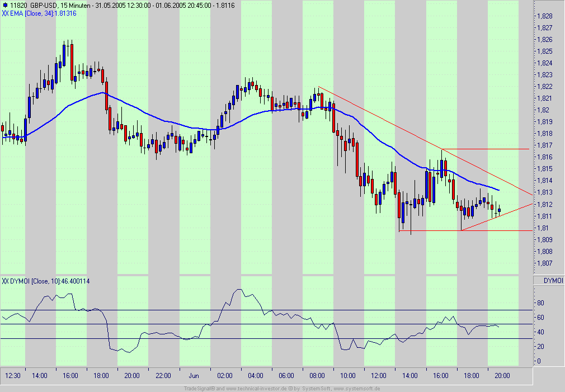The width and height of the screenshot is (565, 392).
Task: Click the 12:00 time axis label
Action: tap(379, 376)
